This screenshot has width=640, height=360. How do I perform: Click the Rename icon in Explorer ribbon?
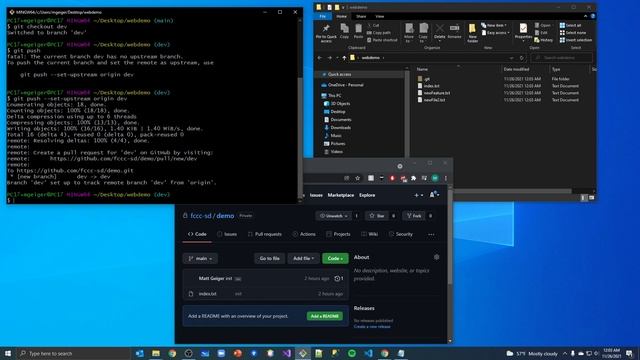coord(454,31)
